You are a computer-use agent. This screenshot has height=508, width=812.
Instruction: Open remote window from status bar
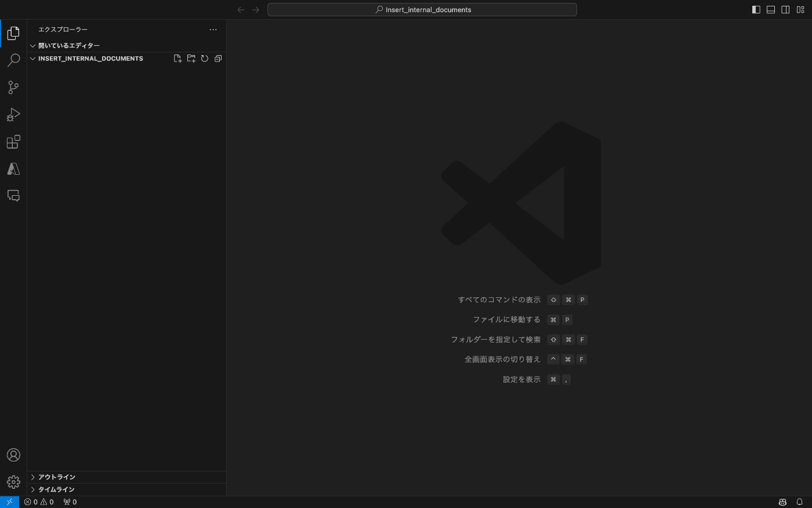(9, 502)
